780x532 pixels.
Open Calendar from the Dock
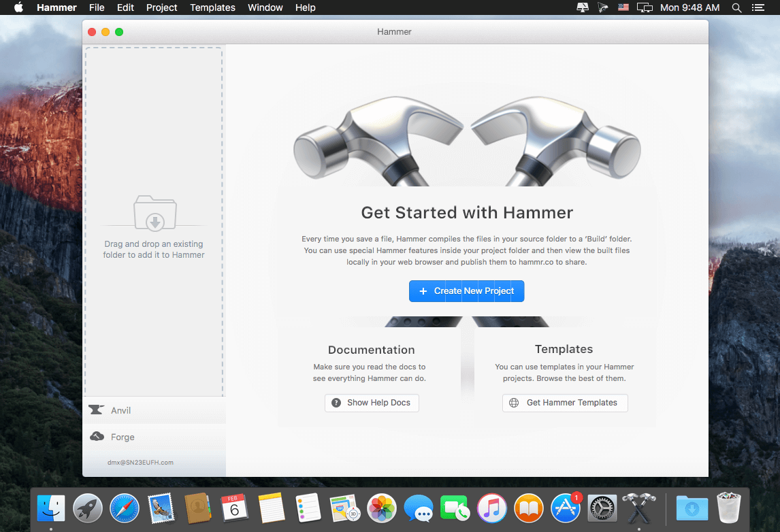point(234,508)
